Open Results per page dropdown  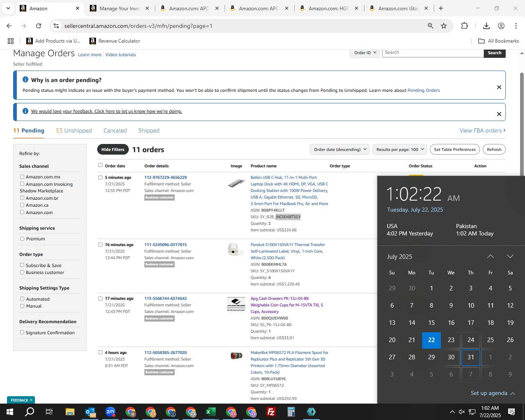point(399,149)
